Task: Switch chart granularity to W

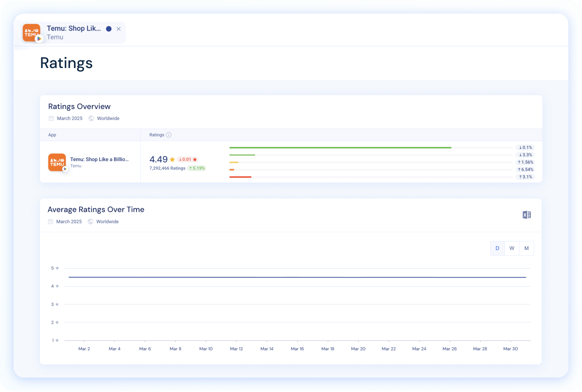Action: coord(512,248)
